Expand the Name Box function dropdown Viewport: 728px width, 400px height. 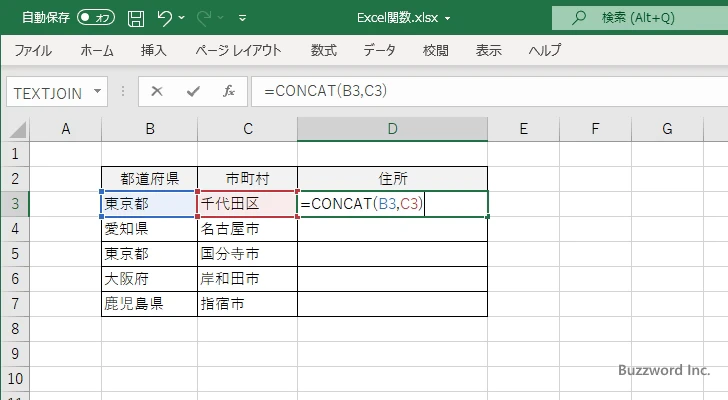(98, 91)
